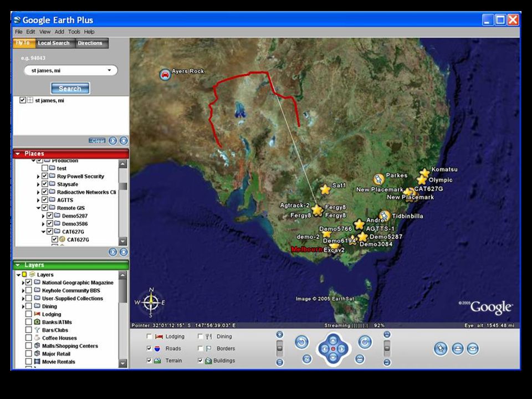Image resolution: width=532 pixels, height=399 pixels.
Task: Click the Search button
Action: coord(70,89)
